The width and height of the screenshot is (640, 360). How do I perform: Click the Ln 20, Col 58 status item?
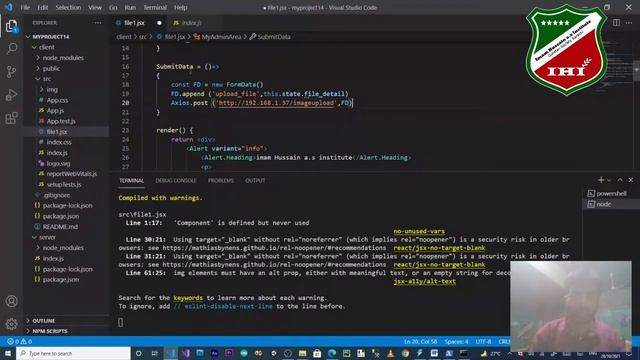[x=420, y=341]
